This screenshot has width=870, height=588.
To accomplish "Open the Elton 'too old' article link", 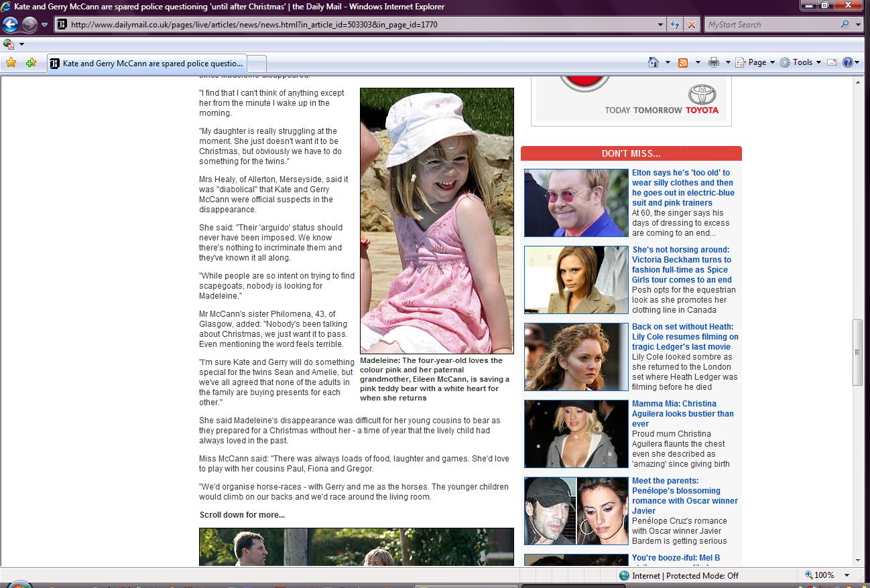I will (682, 188).
